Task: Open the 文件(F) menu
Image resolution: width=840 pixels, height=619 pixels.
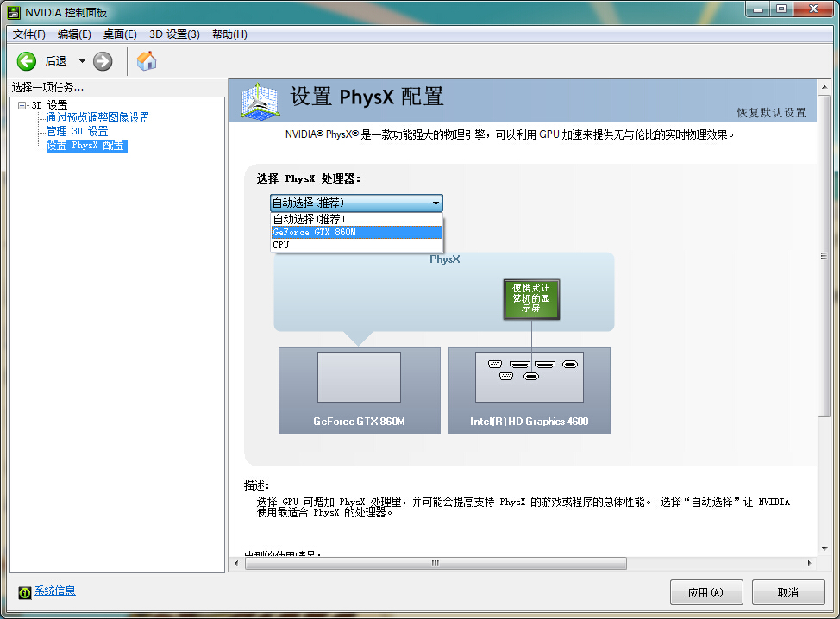Action: [x=29, y=34]
